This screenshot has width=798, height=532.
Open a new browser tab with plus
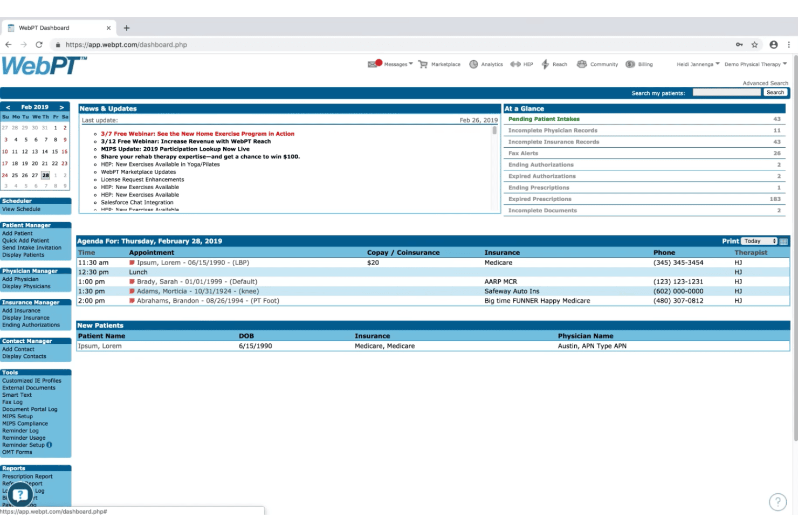pos(127,28)
